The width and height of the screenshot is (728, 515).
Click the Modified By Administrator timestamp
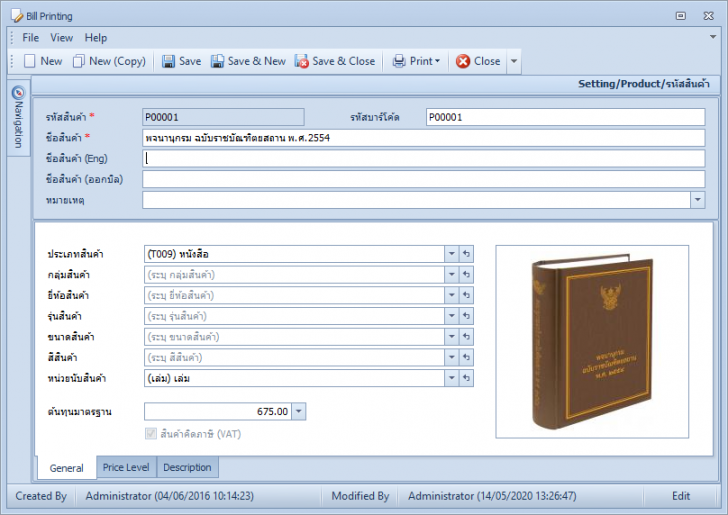coord(492,496)
